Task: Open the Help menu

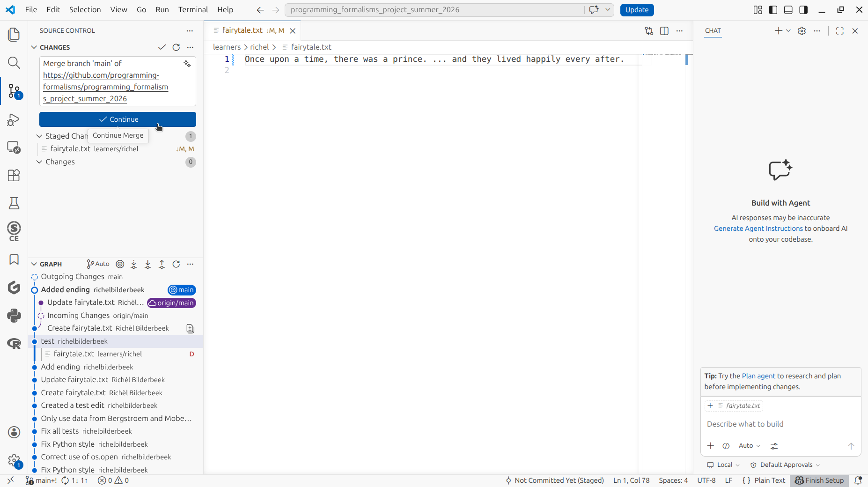Action: pos(225,10)
